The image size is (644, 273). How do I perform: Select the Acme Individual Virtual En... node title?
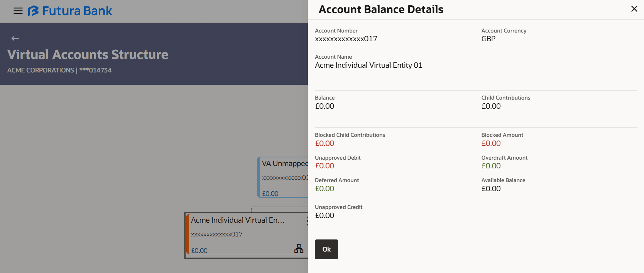point(238,220)
